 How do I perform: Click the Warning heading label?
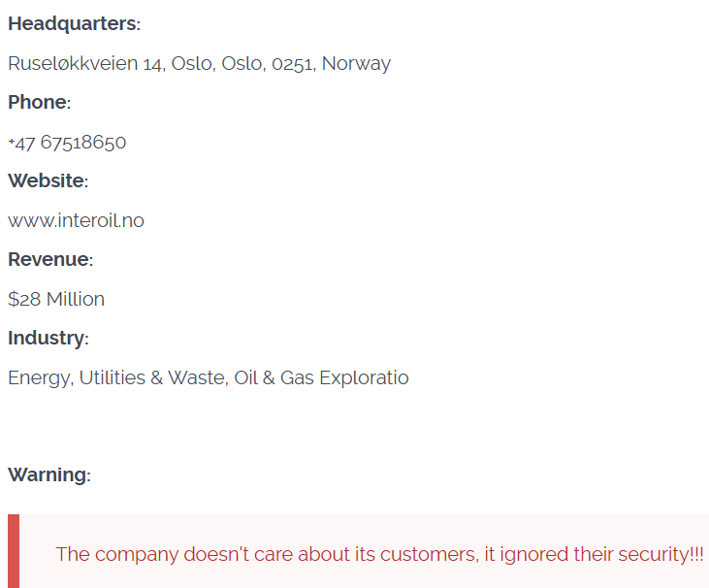(x=48, y=474)
